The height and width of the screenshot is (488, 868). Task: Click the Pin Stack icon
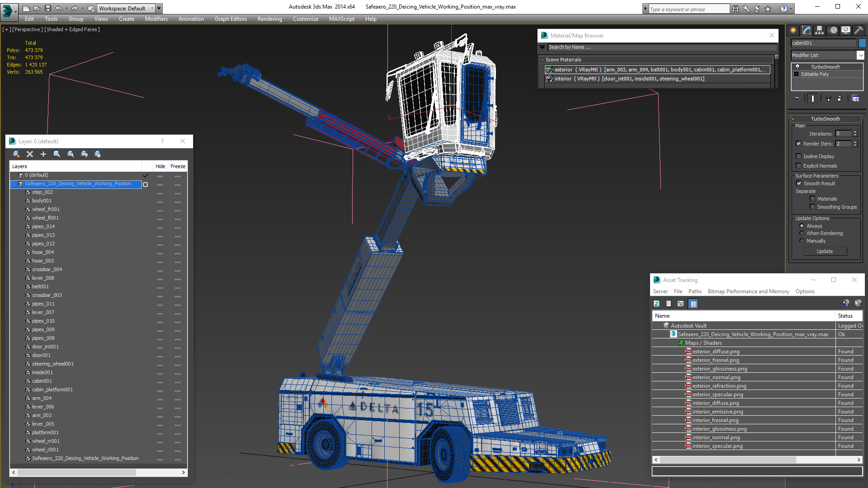(x=797, y=98)
